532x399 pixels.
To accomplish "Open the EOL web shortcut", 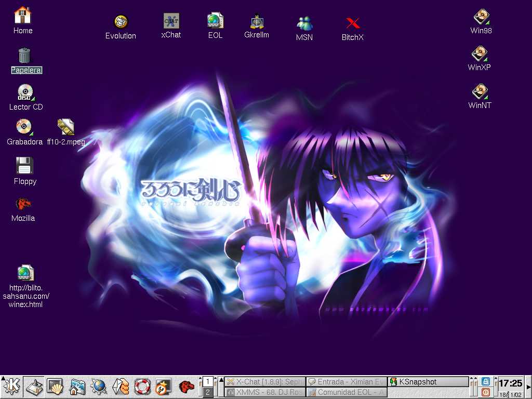I will [215, 21].
